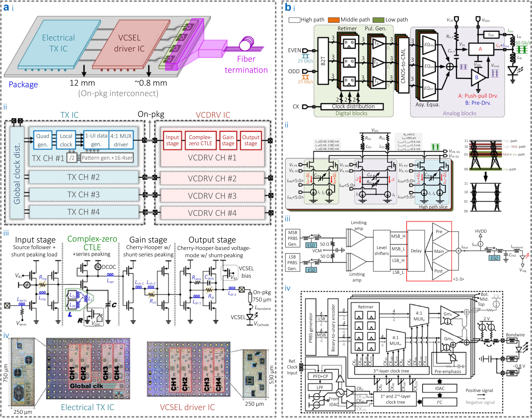
Task: Click the green Complex-zero CTLE schematic heading
Action: pos(92,243)
